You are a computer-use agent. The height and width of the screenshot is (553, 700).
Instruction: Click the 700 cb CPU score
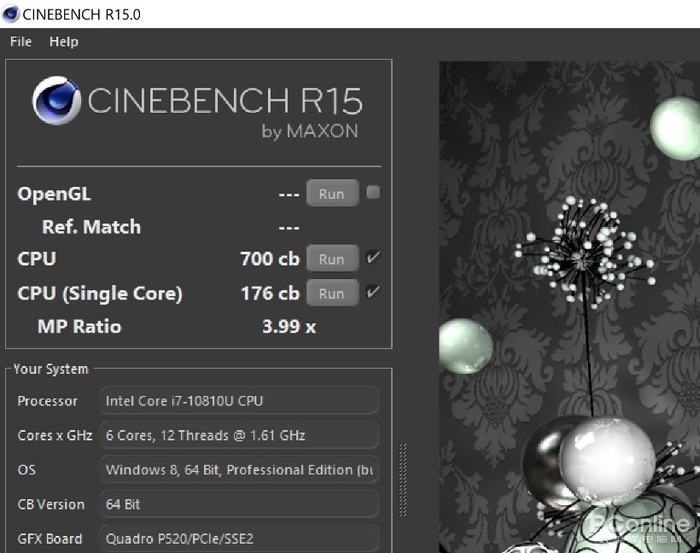[270, 258]
